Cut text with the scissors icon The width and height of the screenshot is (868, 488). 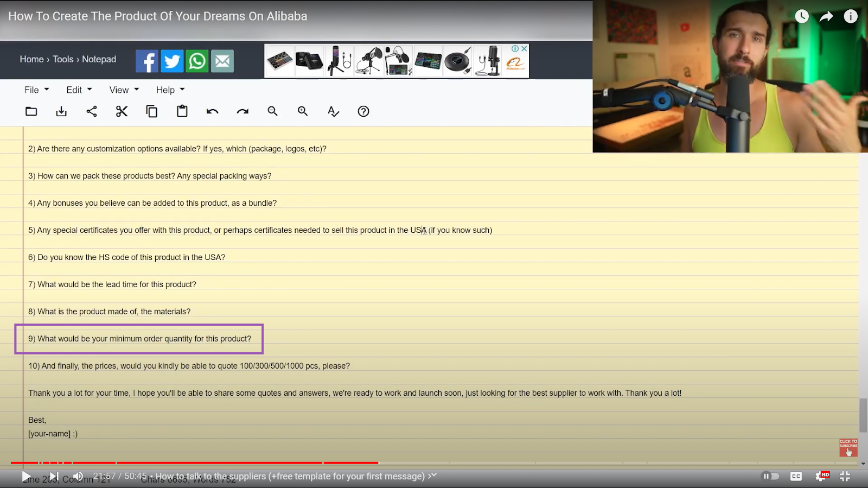click(122, 111)
